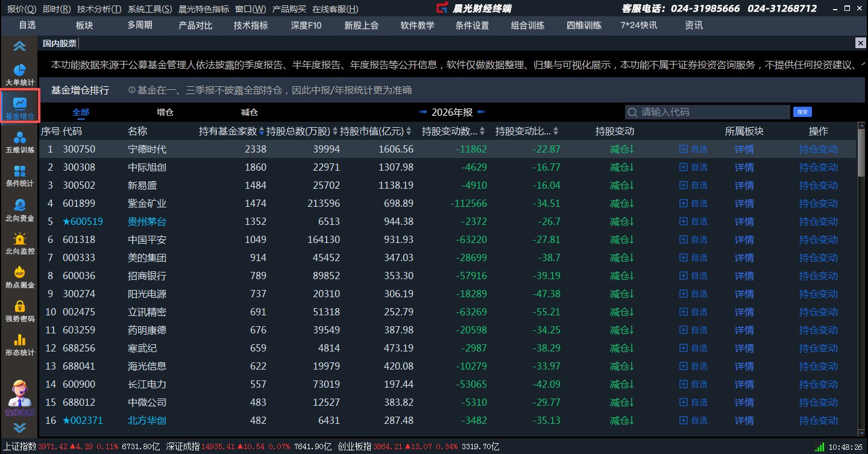Close the 国内股票 panel with the X
868x454 pixels.
[860, 43]
